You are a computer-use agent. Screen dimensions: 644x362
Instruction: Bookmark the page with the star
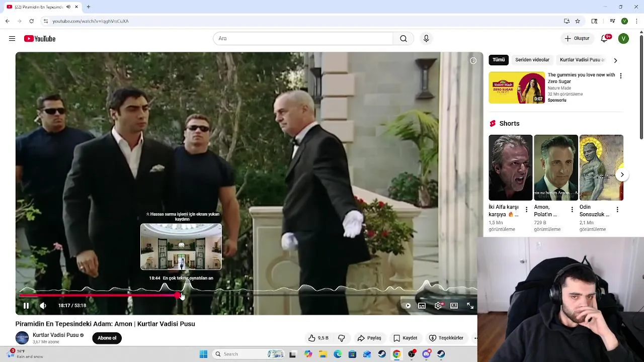(x=578, y=21)
